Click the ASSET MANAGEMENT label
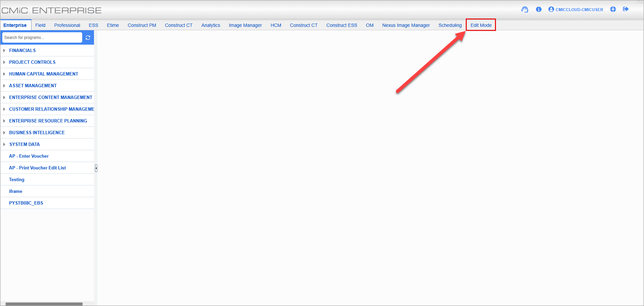The image size is (644, 306). 33,86
